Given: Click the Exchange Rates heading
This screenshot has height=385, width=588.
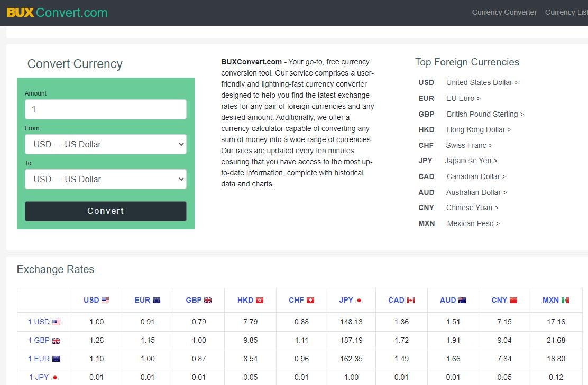Looking at the screenshot, I should 56,269.
